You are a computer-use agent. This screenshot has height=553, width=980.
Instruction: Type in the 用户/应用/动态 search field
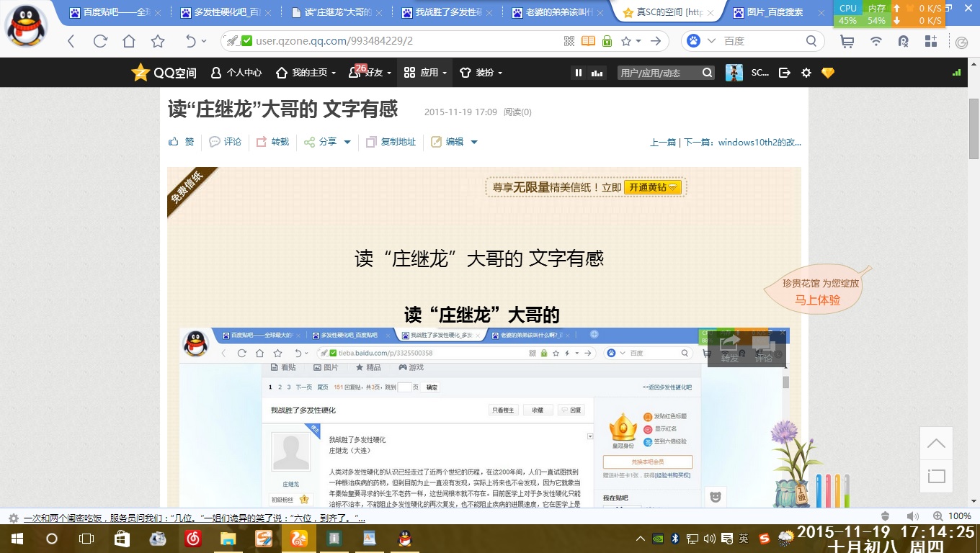(659, 73)
